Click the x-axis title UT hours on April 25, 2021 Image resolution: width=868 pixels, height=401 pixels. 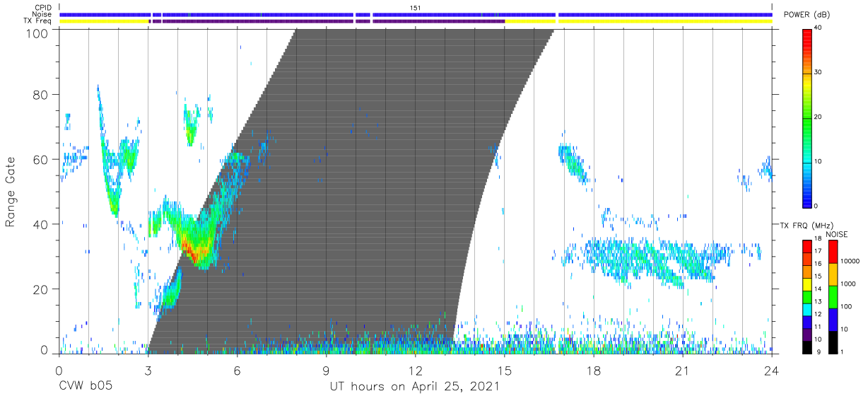415,386
